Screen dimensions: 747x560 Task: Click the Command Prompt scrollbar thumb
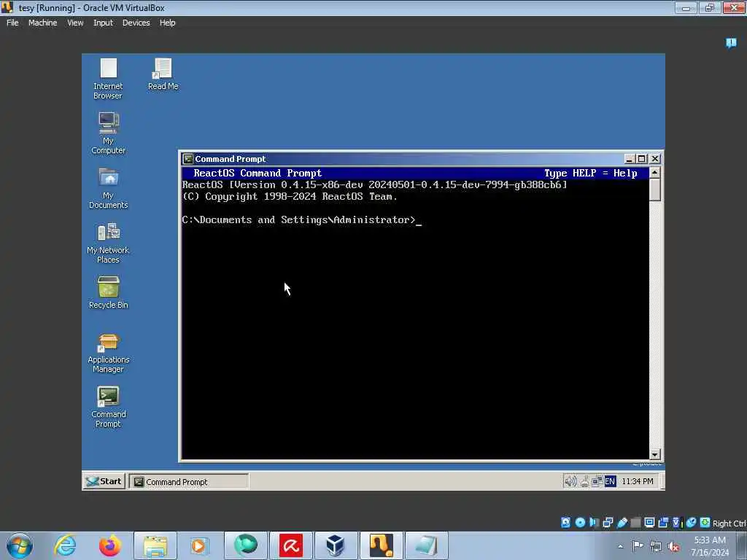coord(655,190)
